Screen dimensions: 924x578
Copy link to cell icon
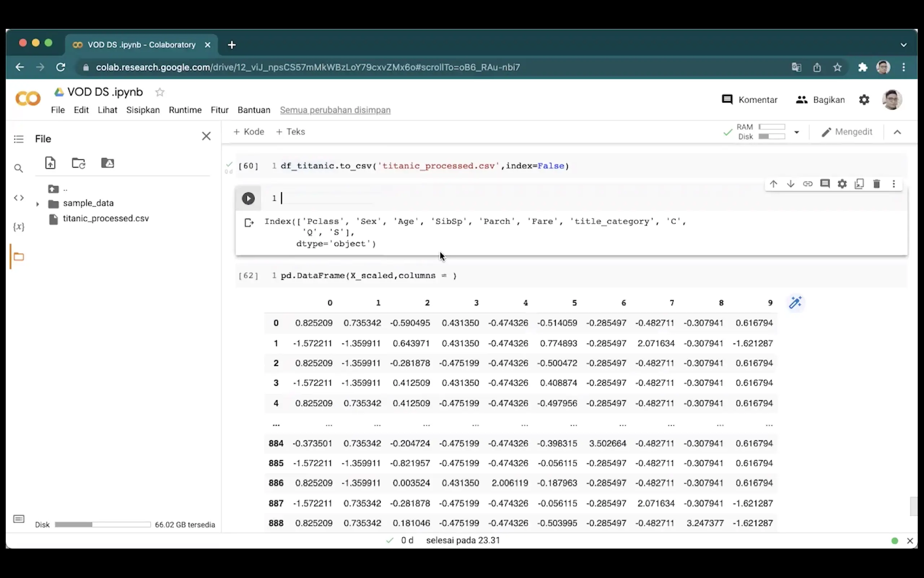[807, 184]
